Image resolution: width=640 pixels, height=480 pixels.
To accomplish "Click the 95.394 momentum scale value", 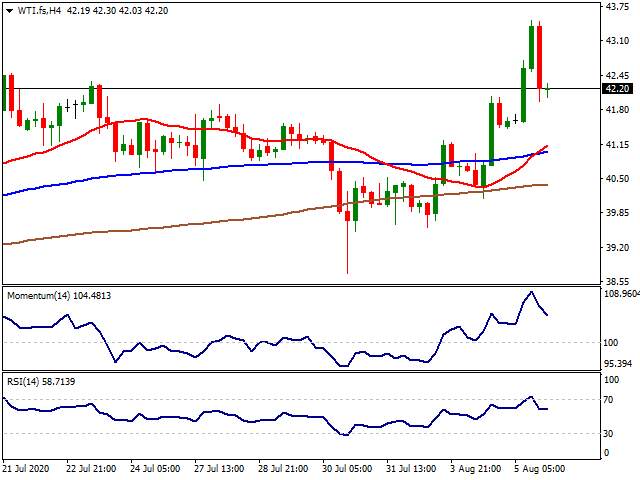I will (618, 364).
